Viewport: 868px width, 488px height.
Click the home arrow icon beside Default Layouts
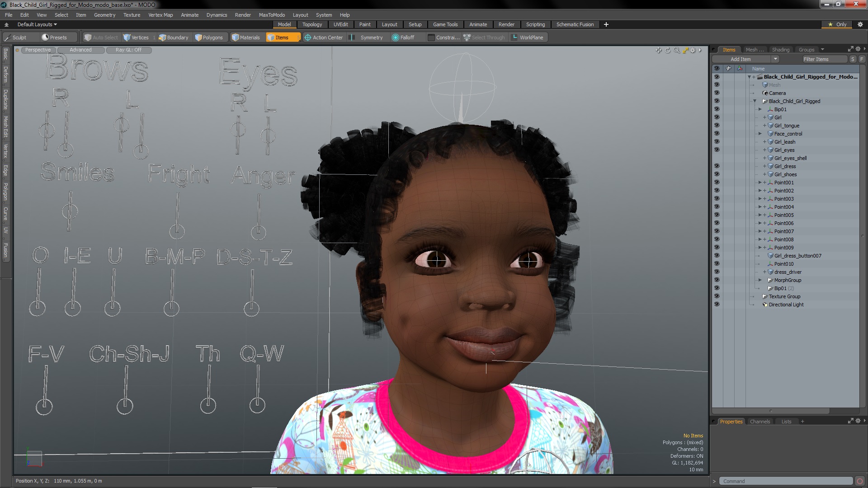click(6, 24)
